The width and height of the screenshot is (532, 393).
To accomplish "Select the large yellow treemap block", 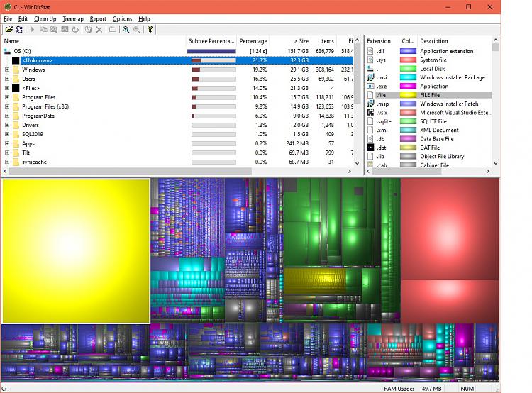I will pyautogui.click(x=76, y=250).
